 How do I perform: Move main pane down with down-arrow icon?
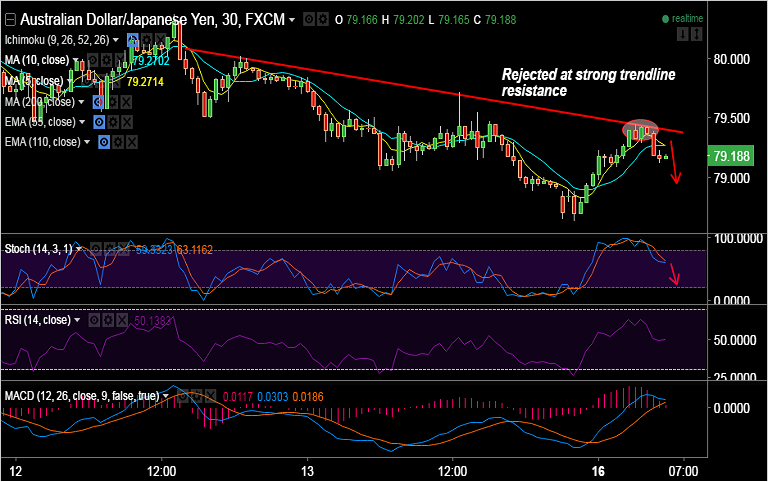tap(683, 34)
